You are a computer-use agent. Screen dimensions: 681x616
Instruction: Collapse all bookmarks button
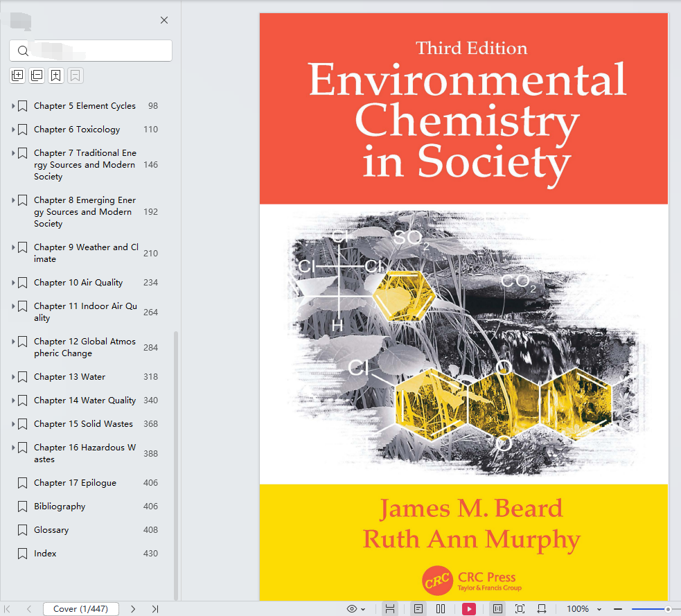(x=37, y=76)
